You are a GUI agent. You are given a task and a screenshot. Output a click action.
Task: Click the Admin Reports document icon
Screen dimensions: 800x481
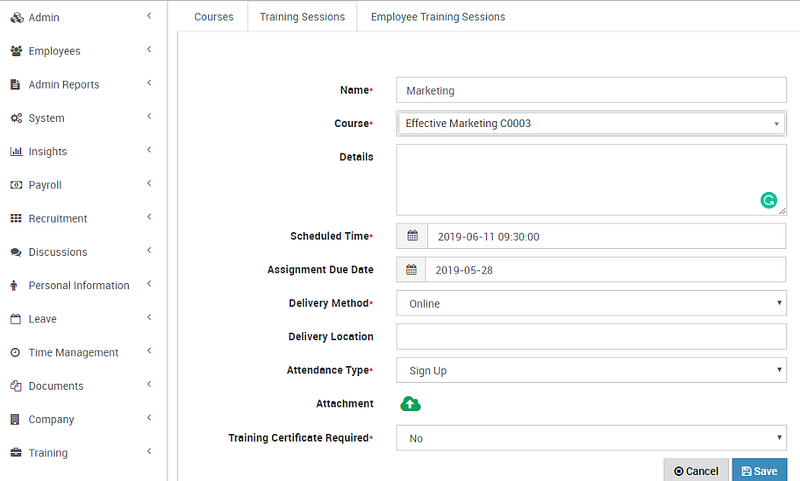pyautogui.click(x=16, y=85)
